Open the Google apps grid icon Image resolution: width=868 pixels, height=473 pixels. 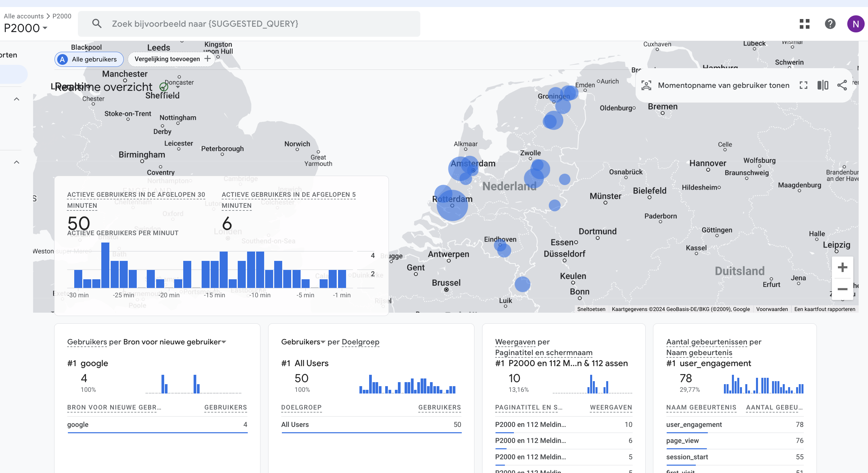coord(804,24)
